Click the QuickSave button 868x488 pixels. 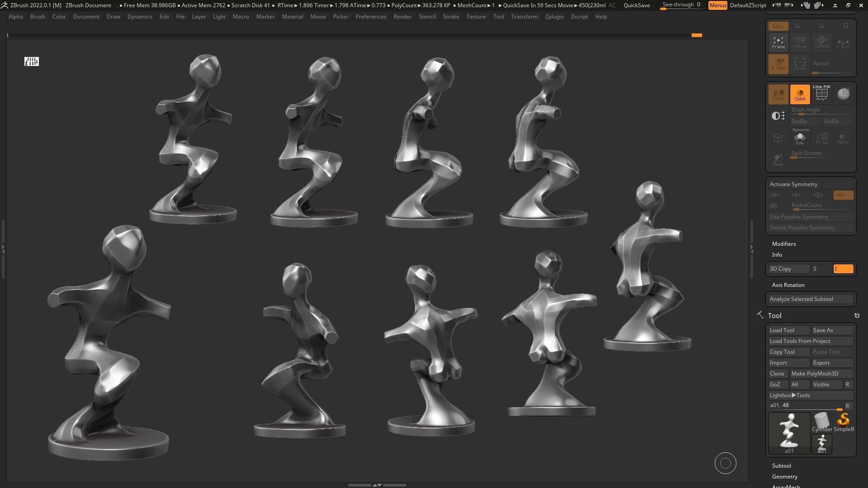point(637,5)
